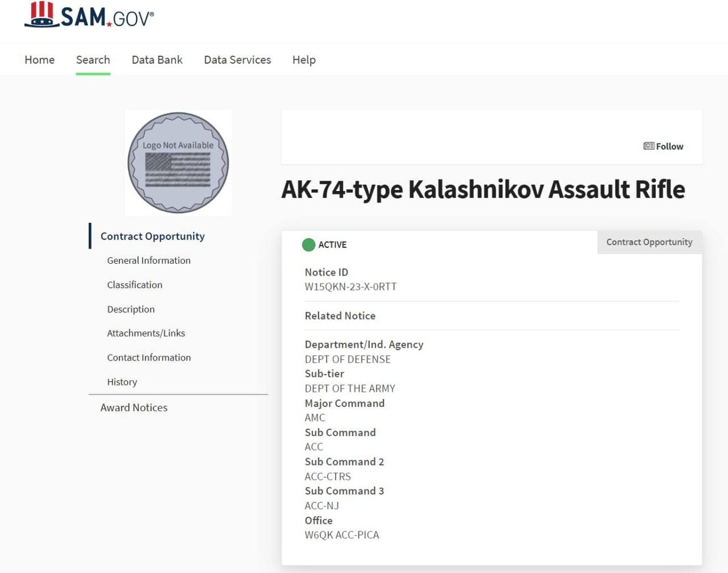This screenshot has width=728, height=573.
Task: Jump to History section
Action: tap(122, 381)
